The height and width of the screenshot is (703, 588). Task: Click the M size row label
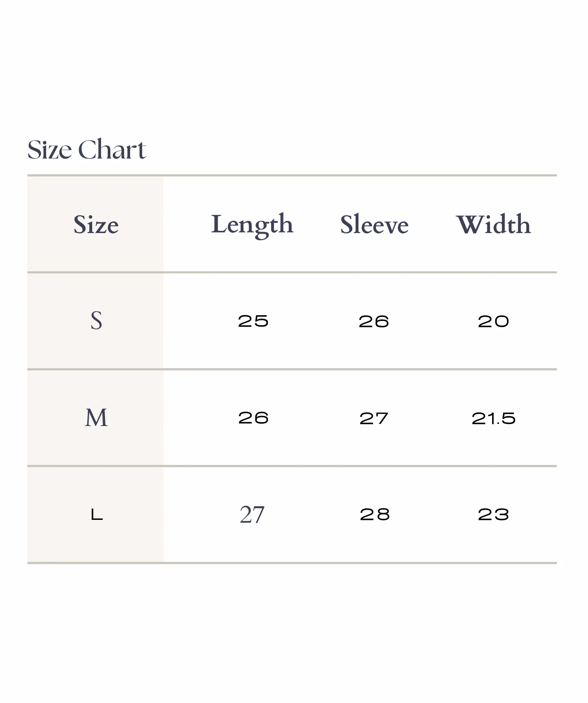[96, 418]
